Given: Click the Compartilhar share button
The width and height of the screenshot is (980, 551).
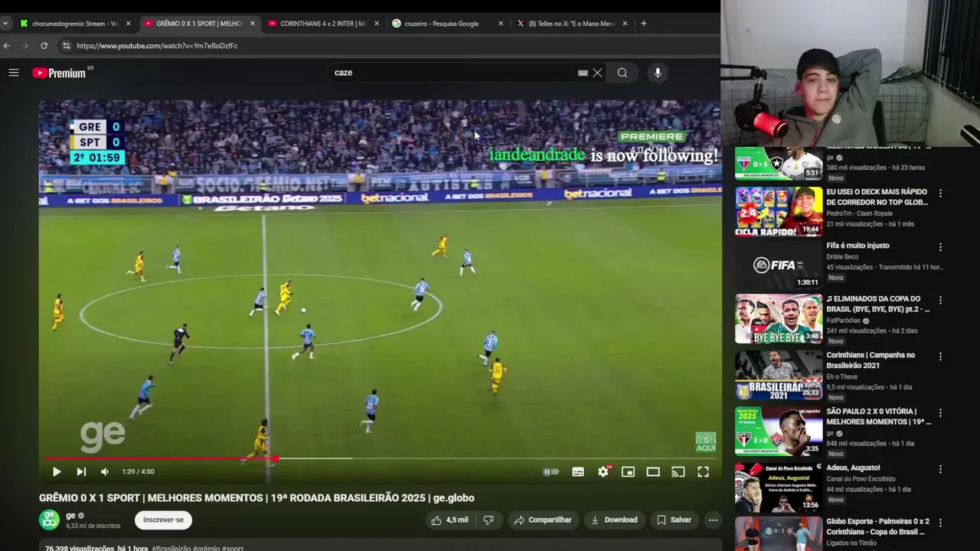Looking at the screenshot, I should point(543,520).
